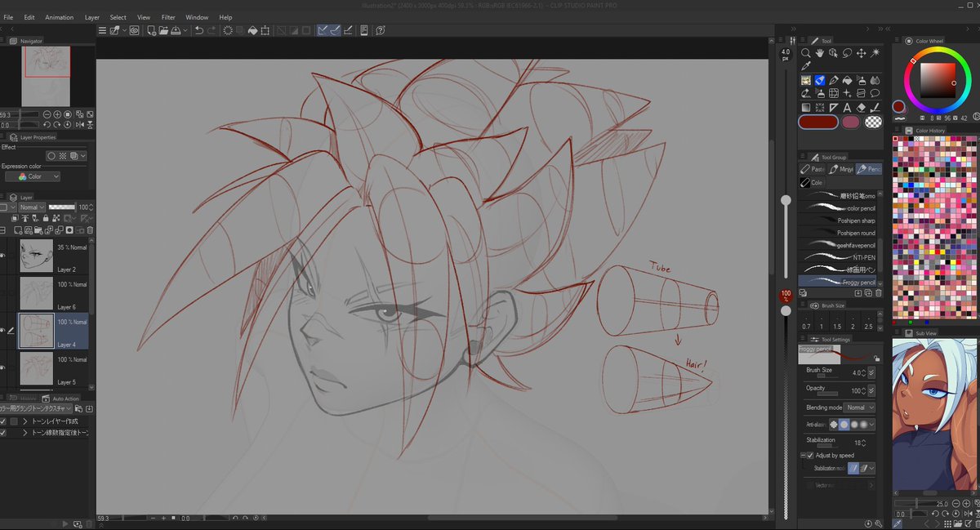Select the Gradient tool
This screenshot has height=530, width=980.
tap(806, 106)
